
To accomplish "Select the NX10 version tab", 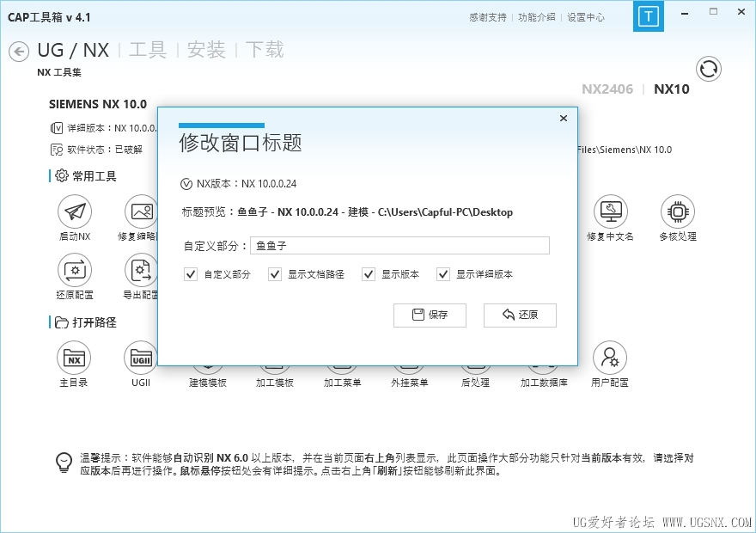I will click(672, 89).
